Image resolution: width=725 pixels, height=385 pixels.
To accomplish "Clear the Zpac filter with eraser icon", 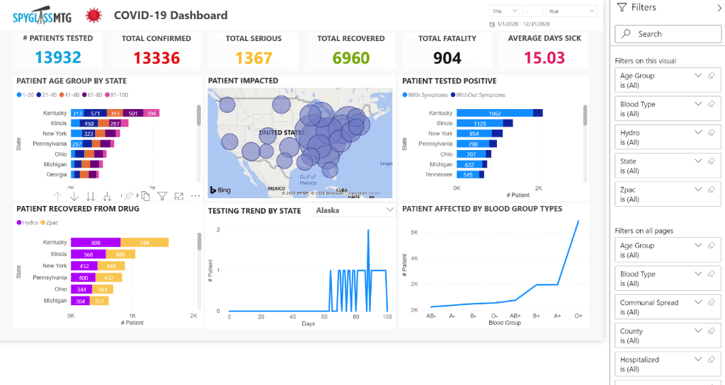I will [x=712, y=189].
